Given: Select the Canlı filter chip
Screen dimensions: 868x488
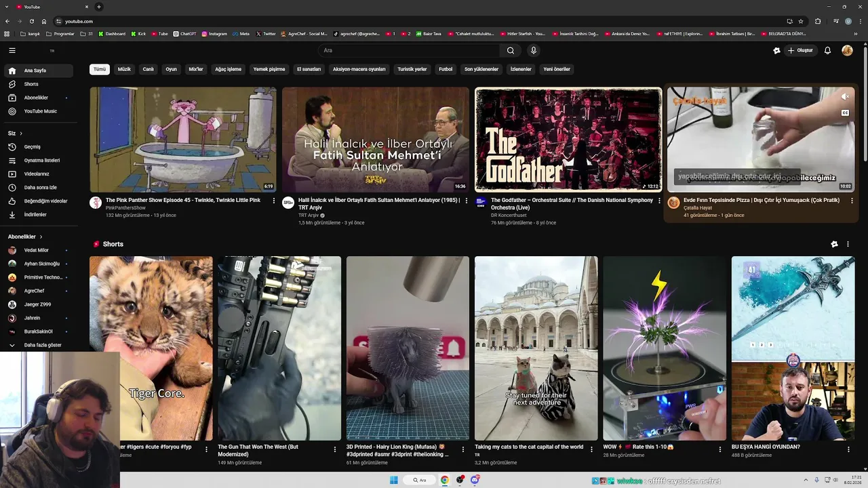Looking at the screenshot, I should click(148, 69).
